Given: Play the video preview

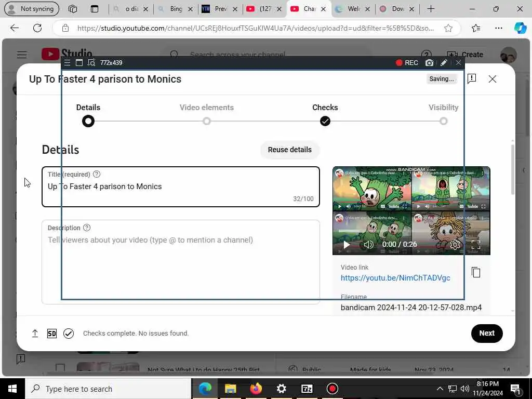Looking at the screenshot, I should pyautogui.click(x=347, y=245).
